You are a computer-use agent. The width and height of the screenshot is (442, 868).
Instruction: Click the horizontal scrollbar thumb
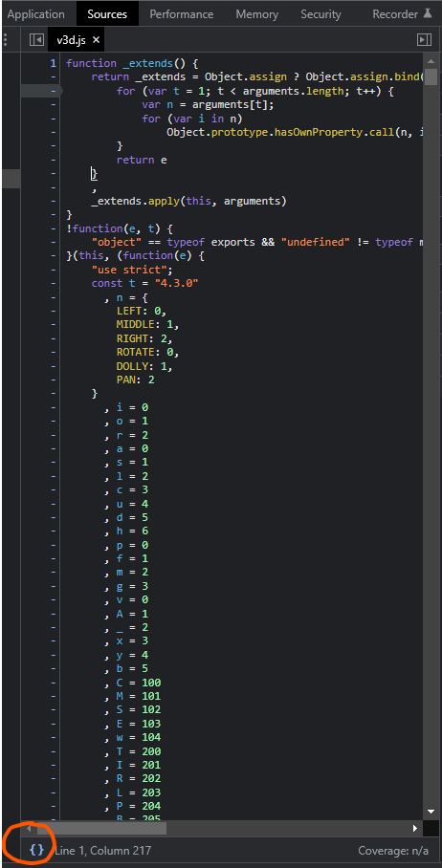coord(100,828)
